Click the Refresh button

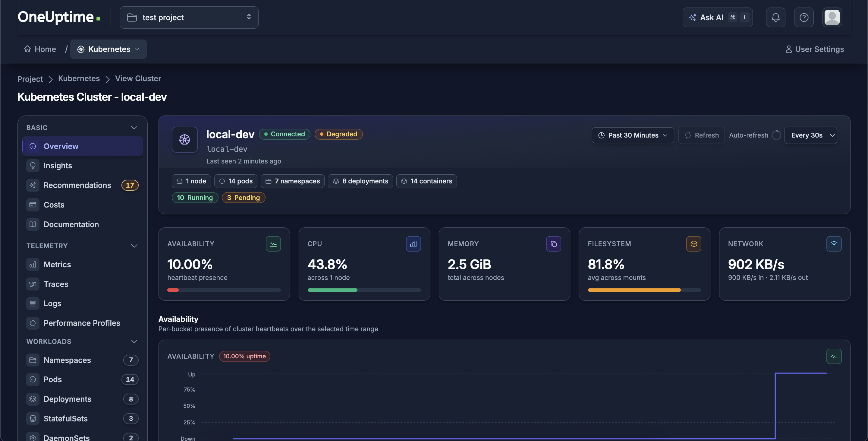pyautogui.click(x=702, y=135)
